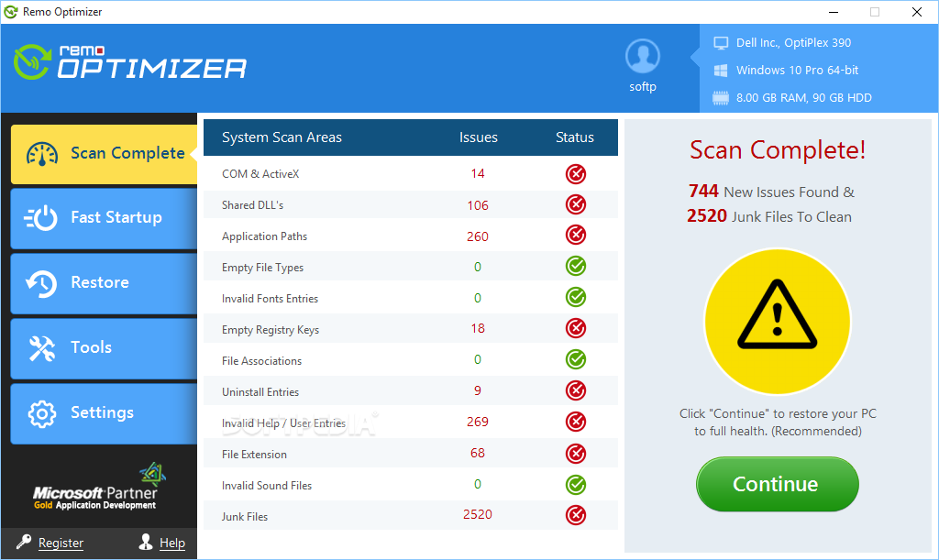Screen dimensions: 939x560
Task: Close the Remo Optimizer window
Action: coord(916,12)
